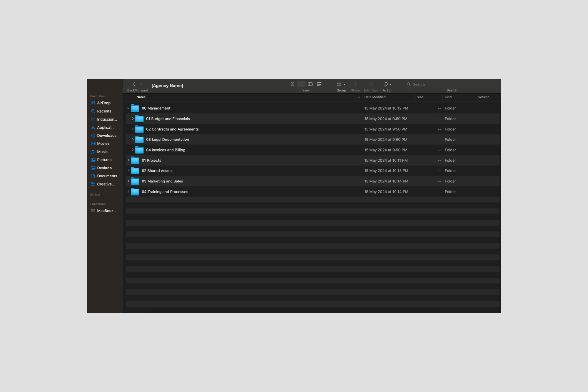Switch to gallery view

tap(319, 84)
